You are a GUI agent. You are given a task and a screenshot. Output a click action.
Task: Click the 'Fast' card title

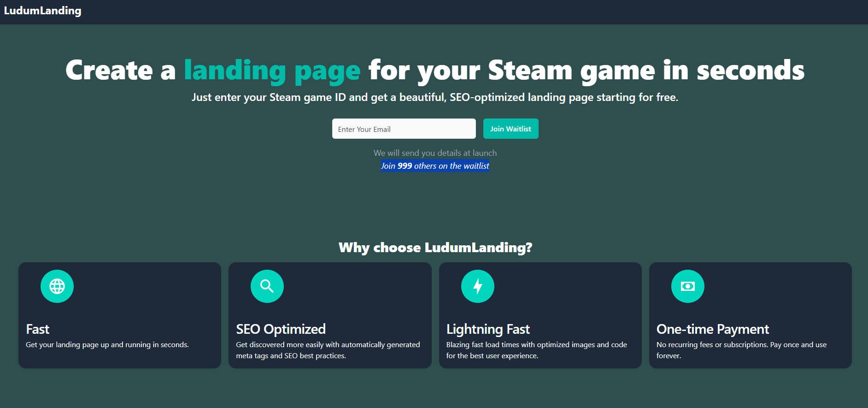click(x=38, y=329)
